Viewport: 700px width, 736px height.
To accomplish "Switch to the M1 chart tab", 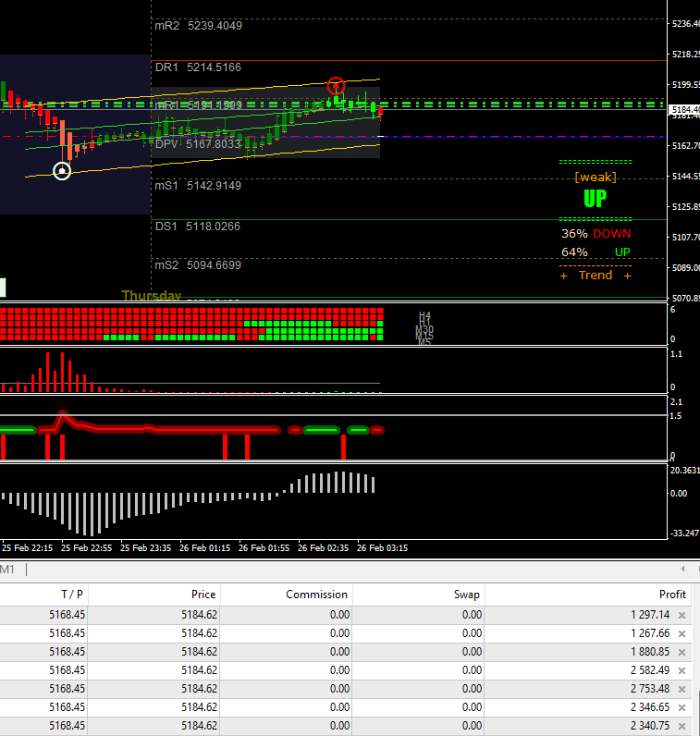I will pos(7,569).
